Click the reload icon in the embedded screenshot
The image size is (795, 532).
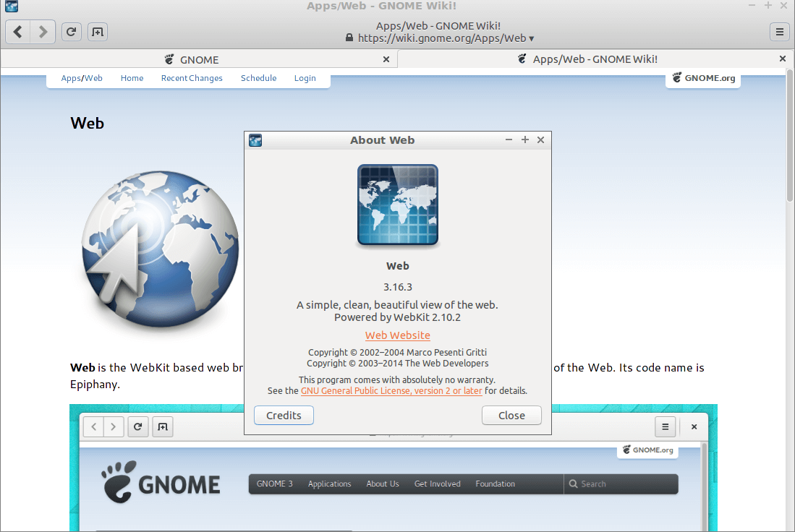(x=137, y=426)
